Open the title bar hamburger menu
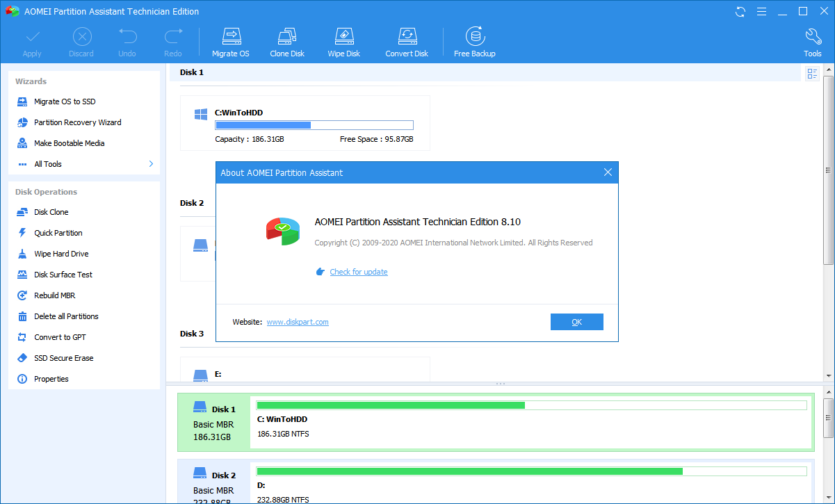Screen dimensions: 835x504 pos(761,11)
